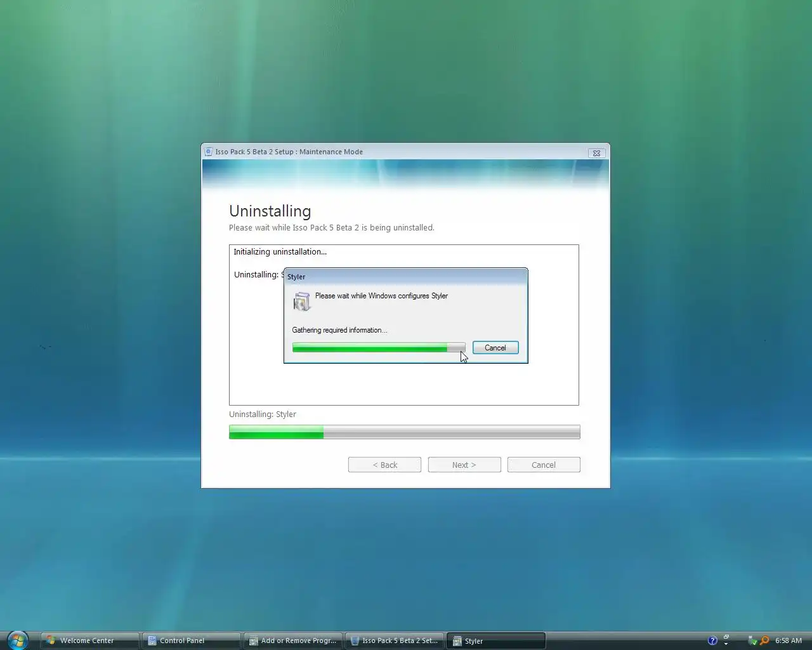Viewport: 812px width, 650px height.
Task: Open the Windows Start orb
Action: (18, 640)
